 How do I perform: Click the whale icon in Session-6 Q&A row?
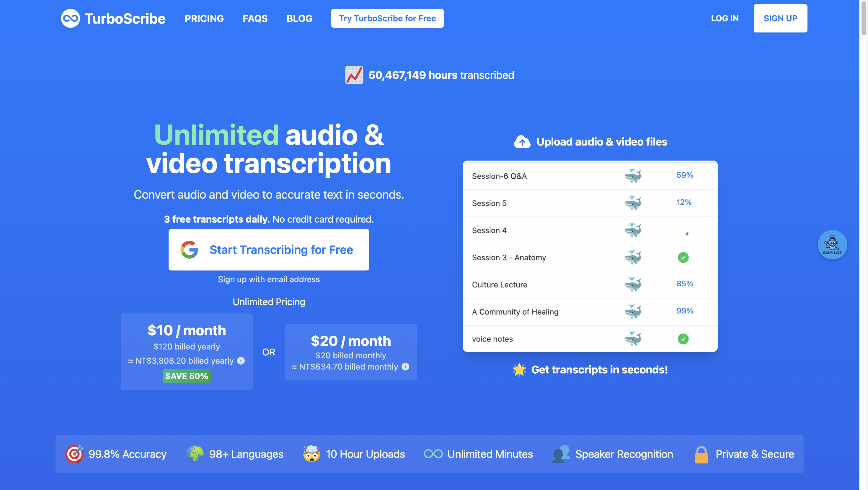pyautogui.click(x=633, y=176)
